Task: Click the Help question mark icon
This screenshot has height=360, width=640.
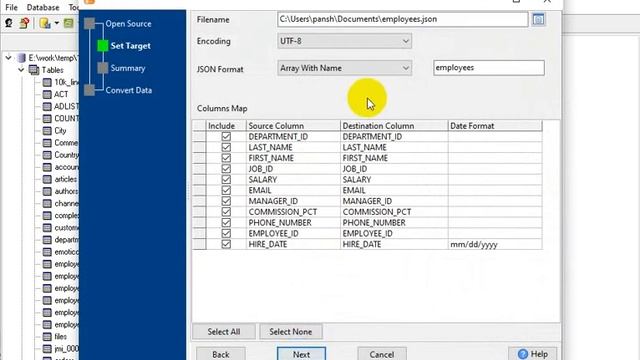Action: (522, 354)
